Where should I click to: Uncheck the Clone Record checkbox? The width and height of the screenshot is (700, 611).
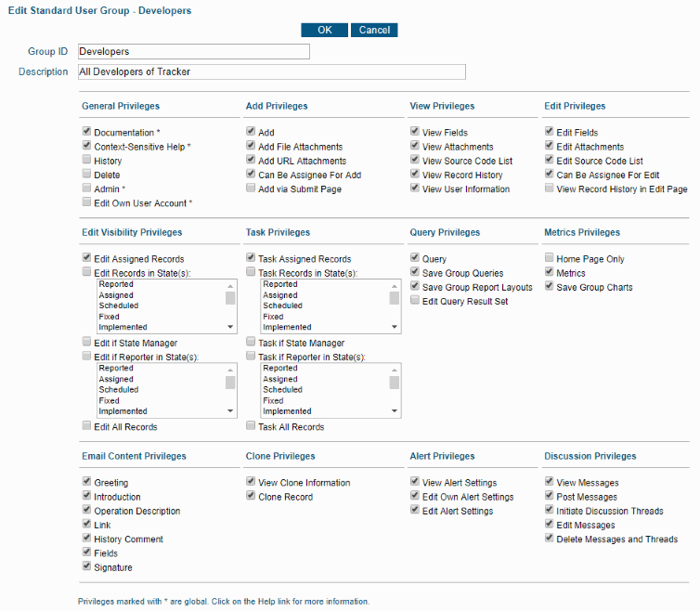[x=251, y=497]
